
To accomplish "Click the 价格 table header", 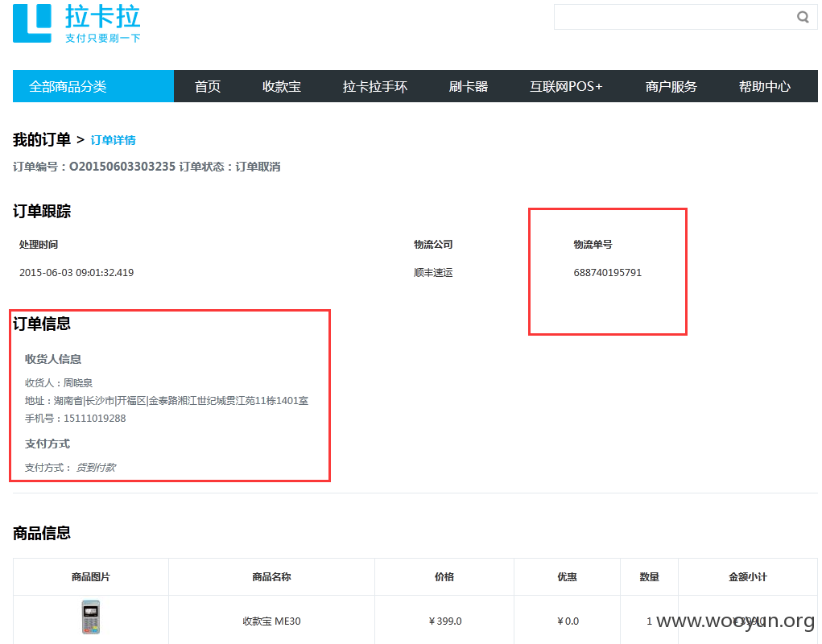I will (444, 577).
